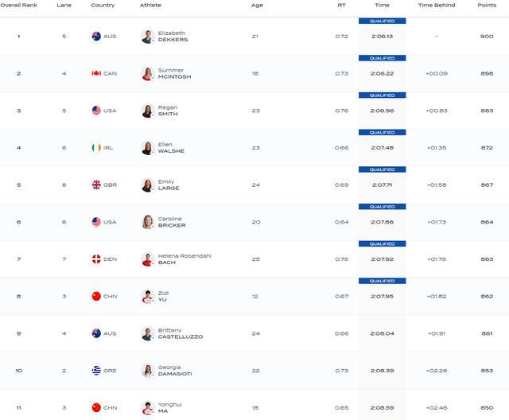Open Summer McIntosh athlete name link

coord(174,73)
